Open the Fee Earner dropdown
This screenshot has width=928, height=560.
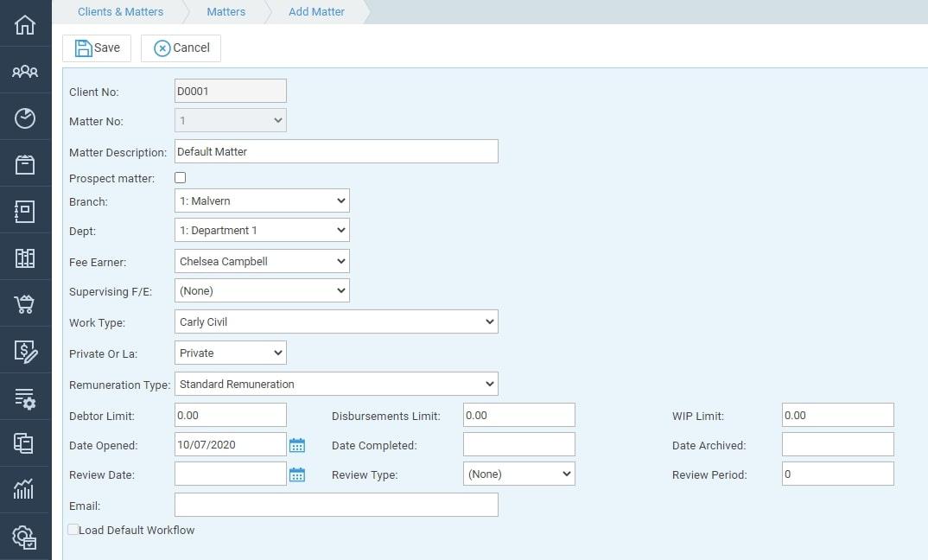coord(262,261)
